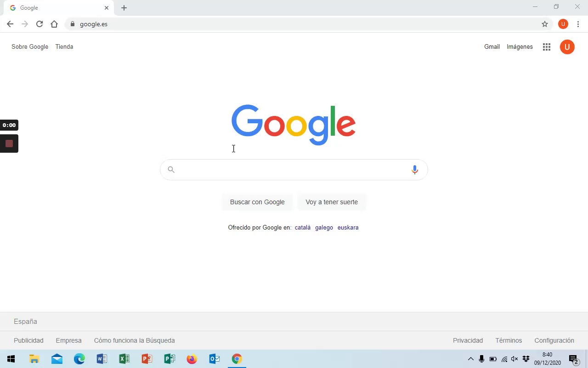Stop the screen recording with the square button
Viewport: 588px width, 368px height.
[x=9, y=144]
